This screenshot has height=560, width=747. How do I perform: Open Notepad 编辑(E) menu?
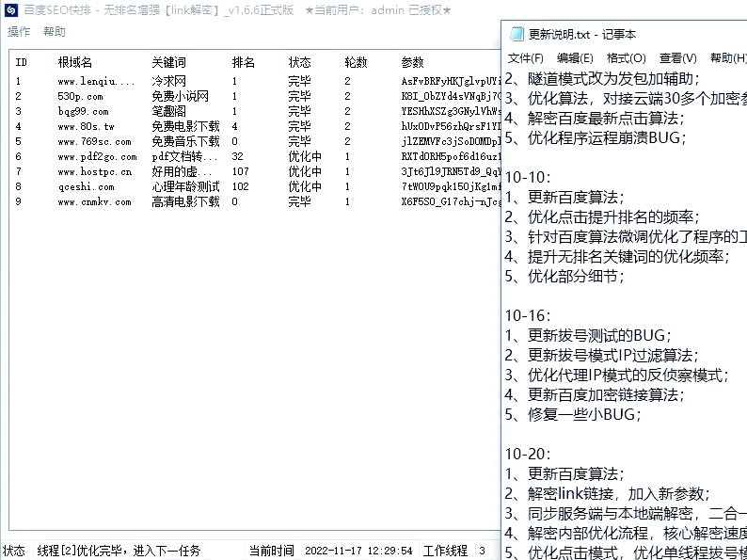[575, 58]
